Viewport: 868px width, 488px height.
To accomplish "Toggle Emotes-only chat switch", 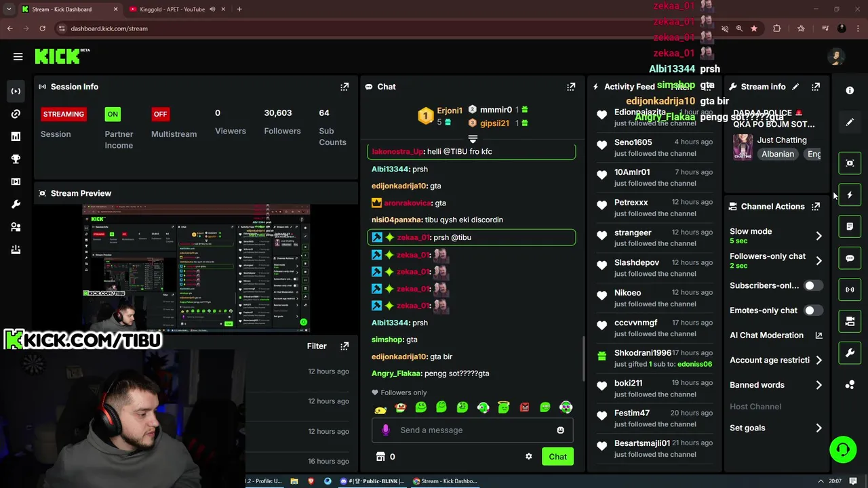I will (813, 310).
